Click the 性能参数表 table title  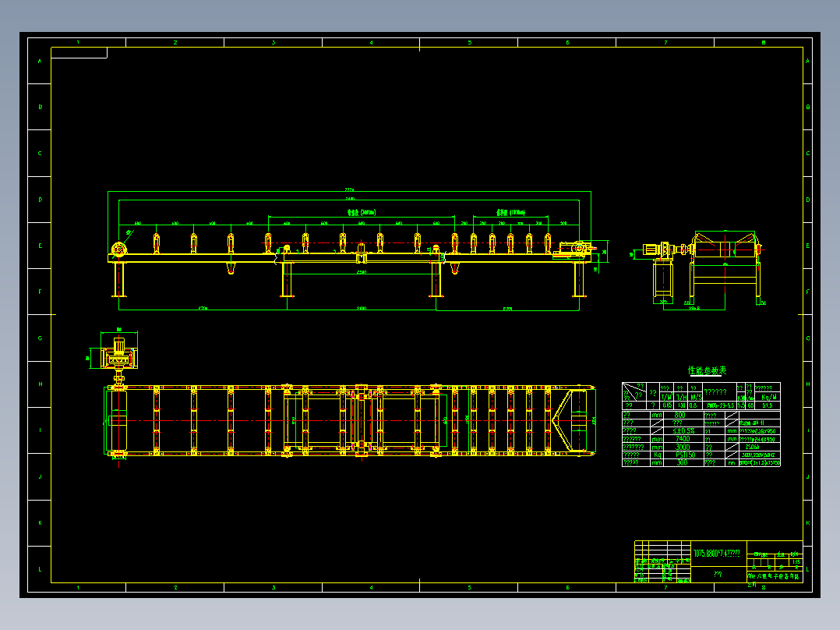click(x=707, y=370)
